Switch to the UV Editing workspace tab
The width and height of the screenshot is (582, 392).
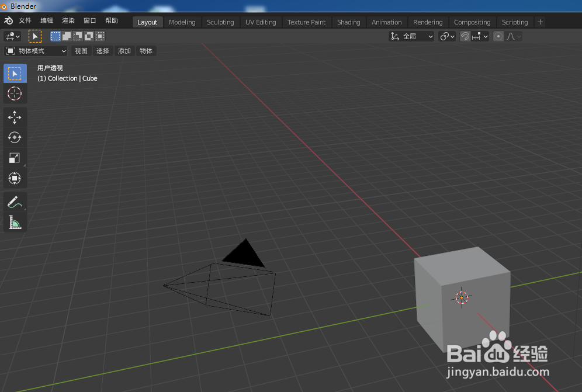click(x=261, y=22)
